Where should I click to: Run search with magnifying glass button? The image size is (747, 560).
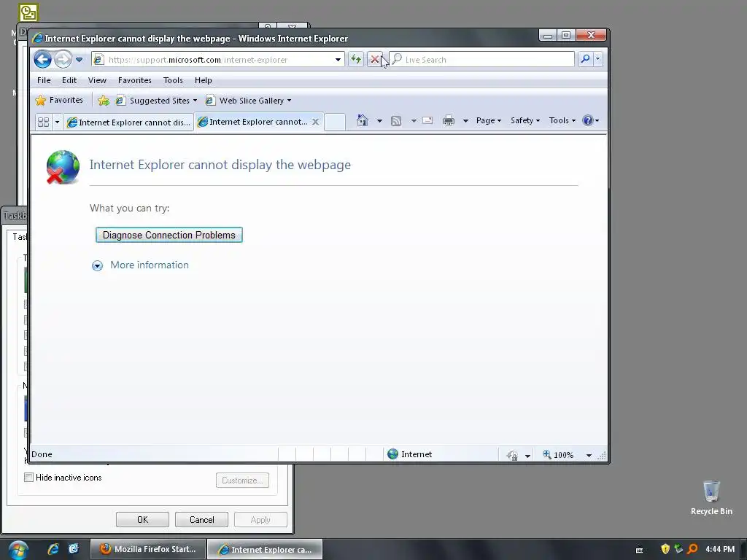tap(585, 59)
